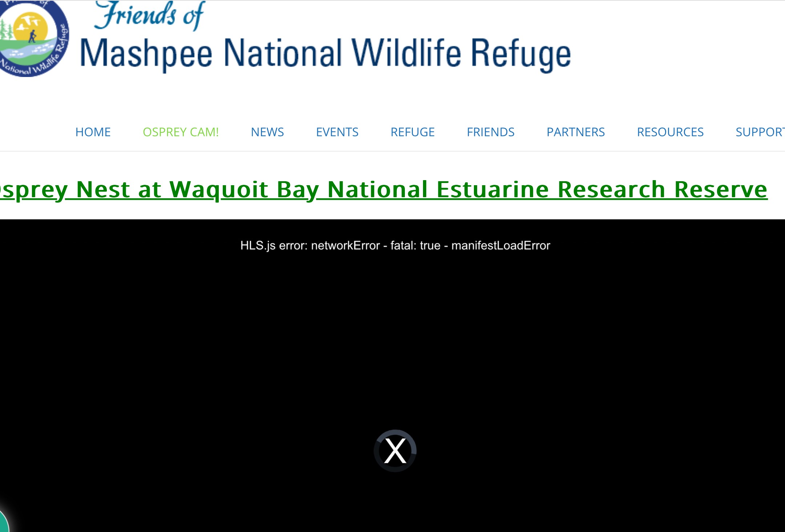Open the EVENTS menu item
The image size is (785, 532).
[x=337, y=132]
